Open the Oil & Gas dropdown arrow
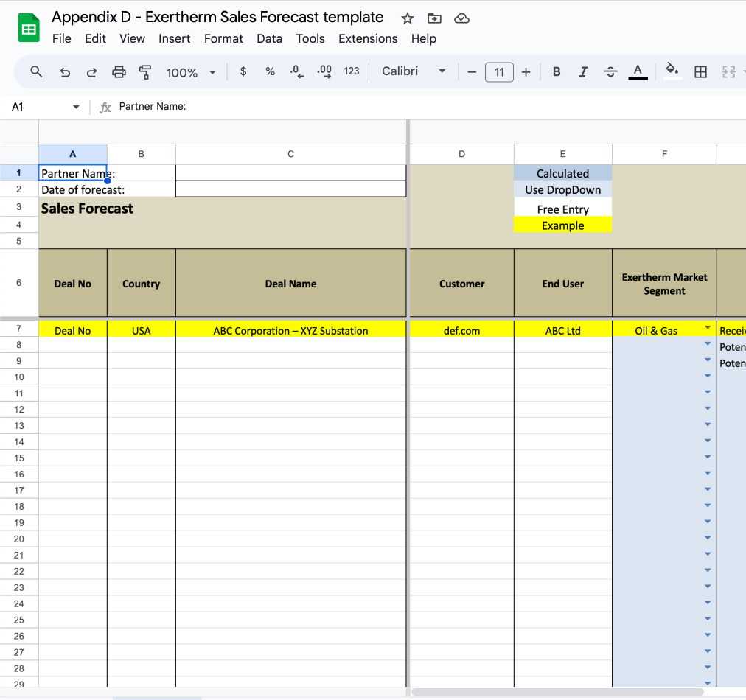Screen dimensions: 746x700 (x=708, y=327)
